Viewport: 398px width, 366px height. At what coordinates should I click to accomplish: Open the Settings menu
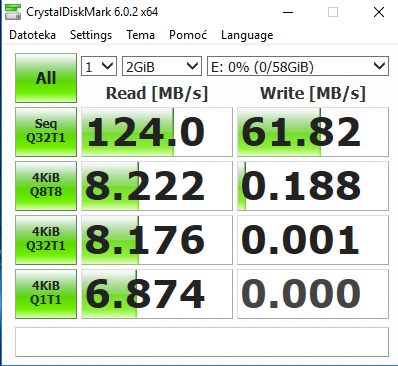(x=91, y=35)
